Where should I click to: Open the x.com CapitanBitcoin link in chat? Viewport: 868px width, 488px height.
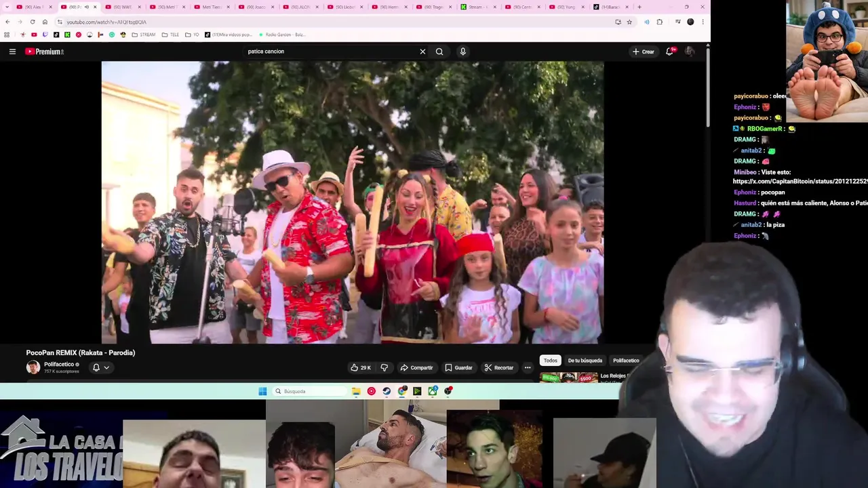[800, 182]
